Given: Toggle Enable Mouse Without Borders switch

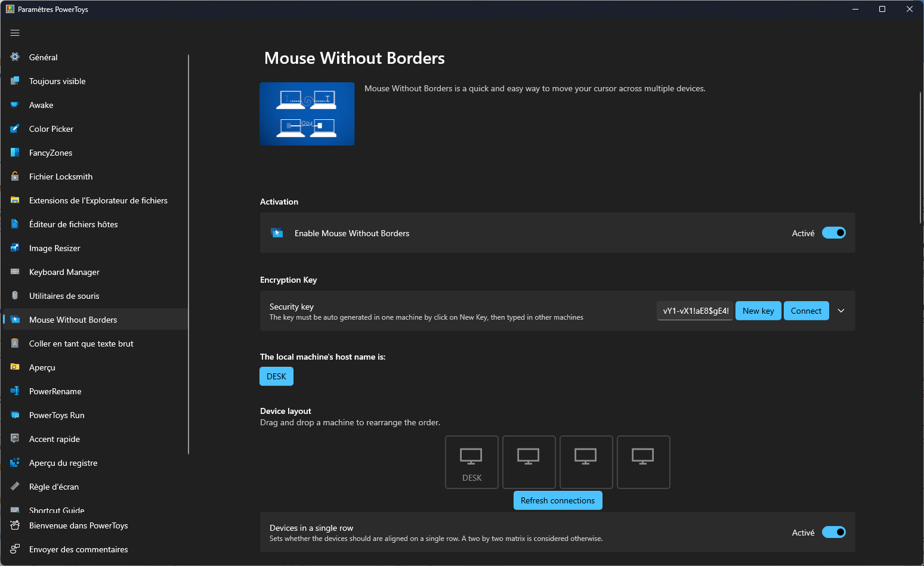Looking at the screenshot, I should (833, 233).
